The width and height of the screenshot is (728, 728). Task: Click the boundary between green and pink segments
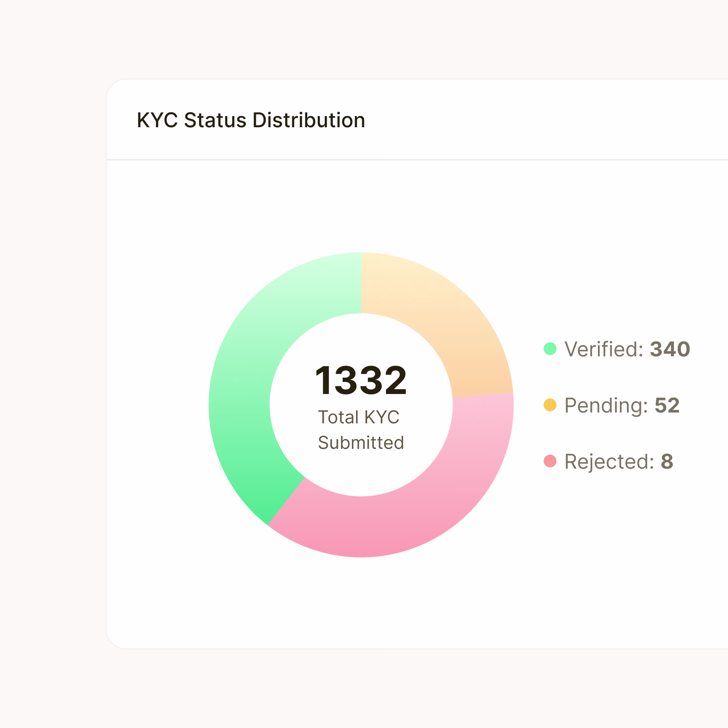pos(286,501)
